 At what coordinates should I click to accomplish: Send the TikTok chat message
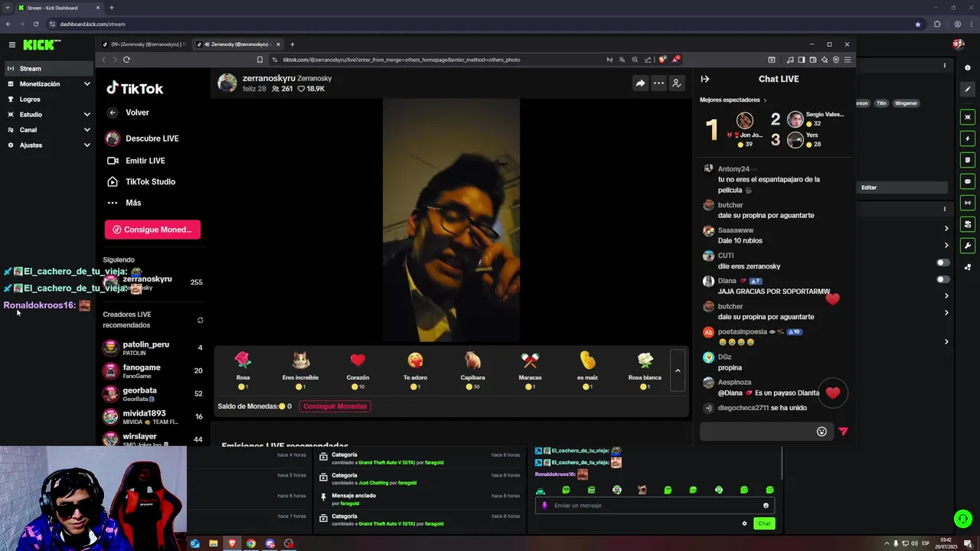(x=843, y=432)
